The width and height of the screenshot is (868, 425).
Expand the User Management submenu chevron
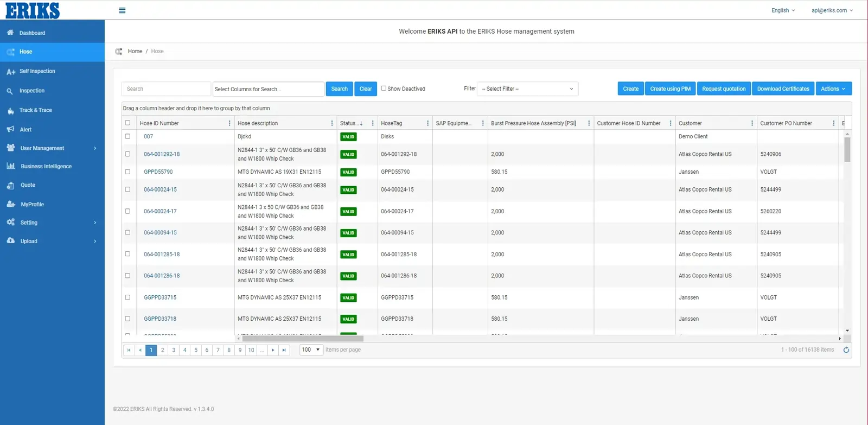[x=95, y=148]
